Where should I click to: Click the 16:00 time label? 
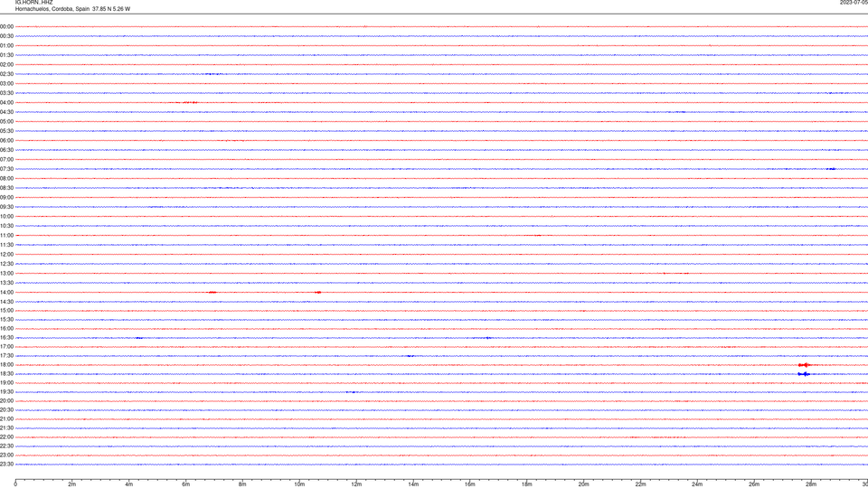click(x=6, y=329)
